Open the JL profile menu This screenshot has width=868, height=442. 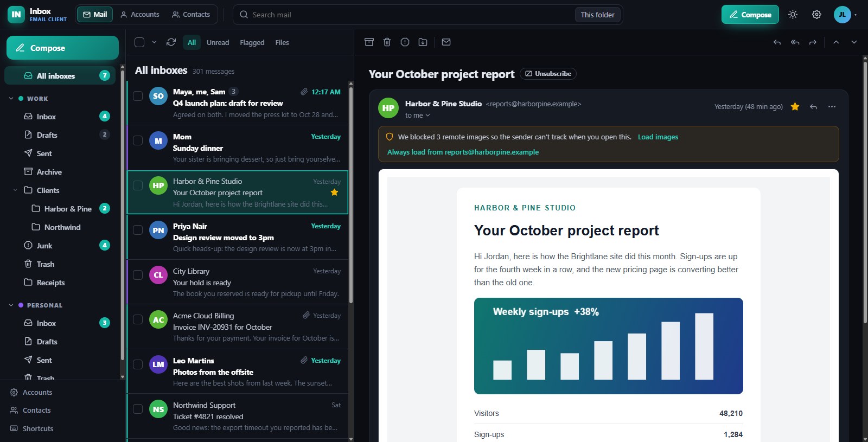pos(845,15)
